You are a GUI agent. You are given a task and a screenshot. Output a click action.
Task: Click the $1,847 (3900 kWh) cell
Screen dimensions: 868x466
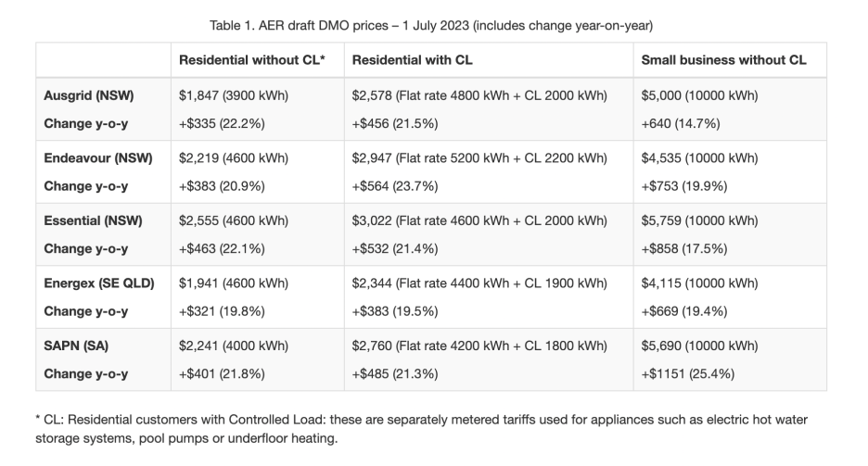point(234,95)
